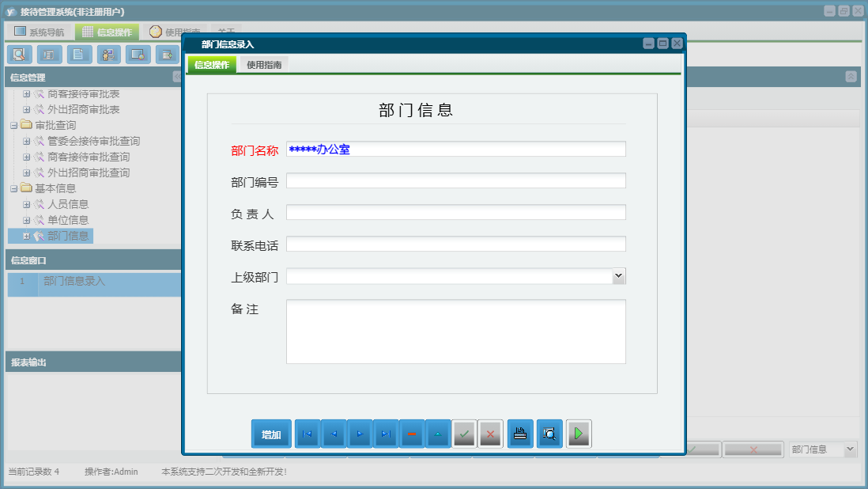Viewport: 868px width, 489px height.
Task: Switch to the 系统导航 main tab
Action: (40, 32)
